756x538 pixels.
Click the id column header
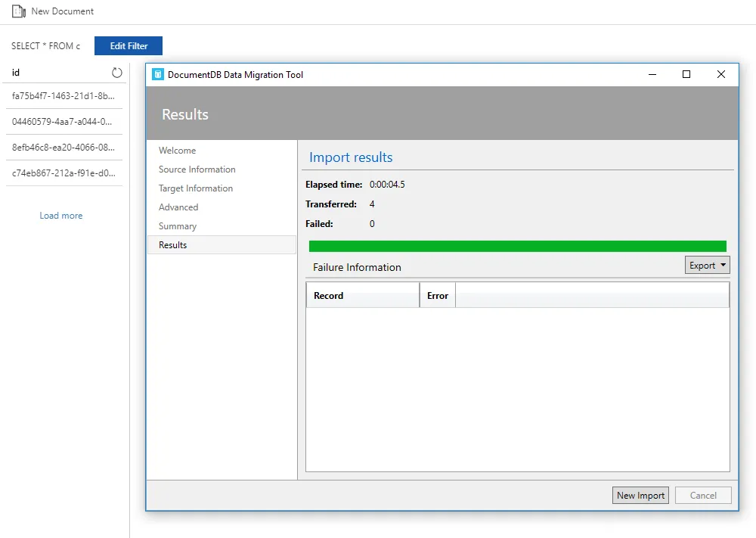(x=16, y=73)
